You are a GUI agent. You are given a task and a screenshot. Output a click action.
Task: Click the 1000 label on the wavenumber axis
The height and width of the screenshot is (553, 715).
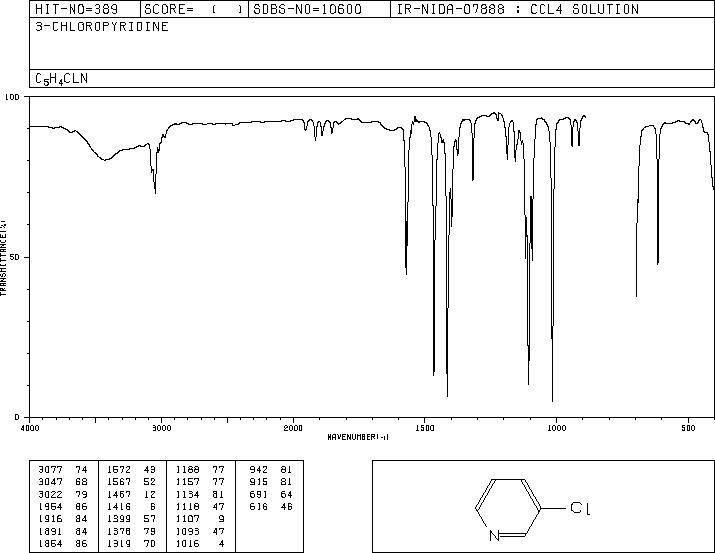pyautogui.click(x=556, y=428)
